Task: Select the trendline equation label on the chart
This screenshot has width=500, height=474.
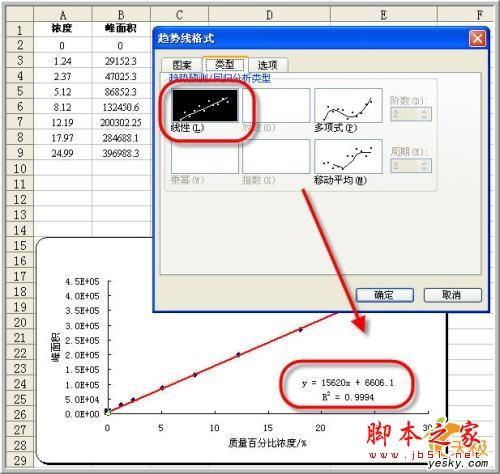Action: click(347, 389)
